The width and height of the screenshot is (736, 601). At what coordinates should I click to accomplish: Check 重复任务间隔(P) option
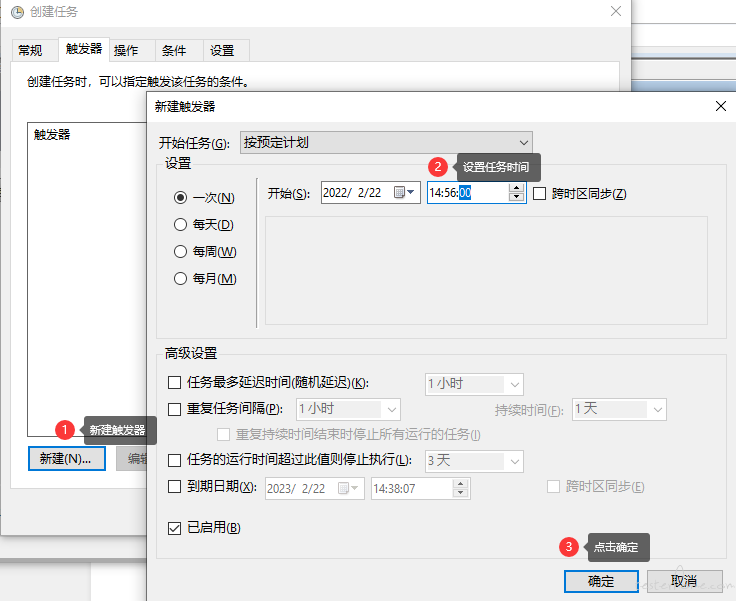pyautogui.click(x=174, y=409)
